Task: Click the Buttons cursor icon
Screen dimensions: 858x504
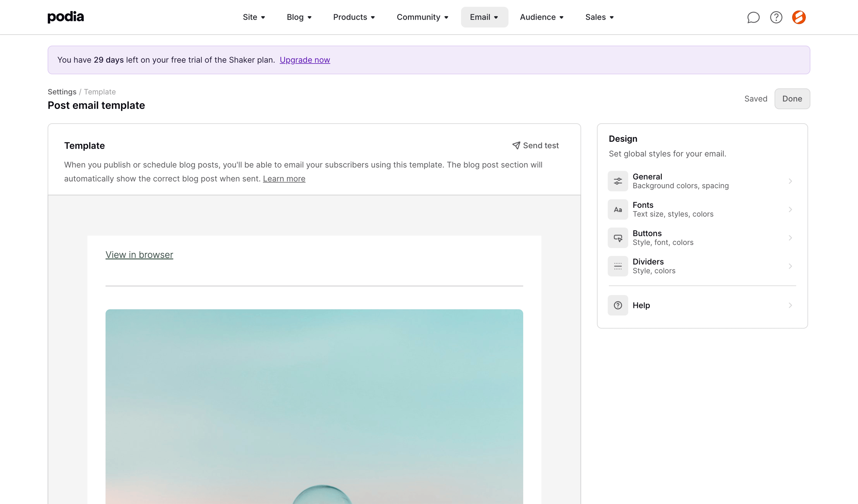Action: [618, 238]
